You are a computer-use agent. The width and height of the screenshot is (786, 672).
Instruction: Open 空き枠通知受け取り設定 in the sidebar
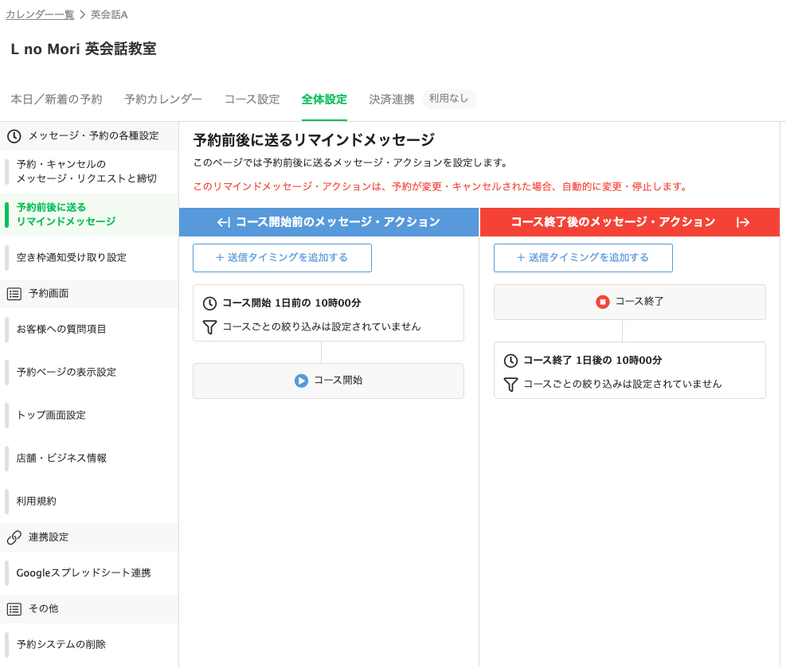point(72,258)
